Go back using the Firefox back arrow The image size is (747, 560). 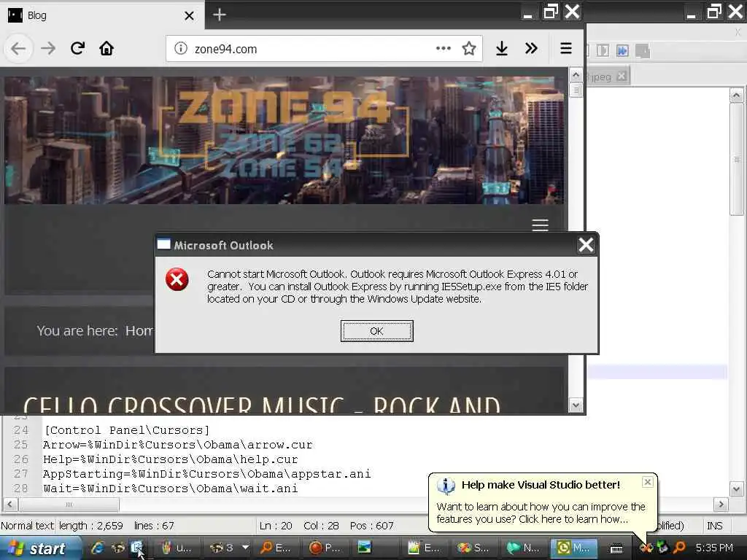(x=18, y=49)
